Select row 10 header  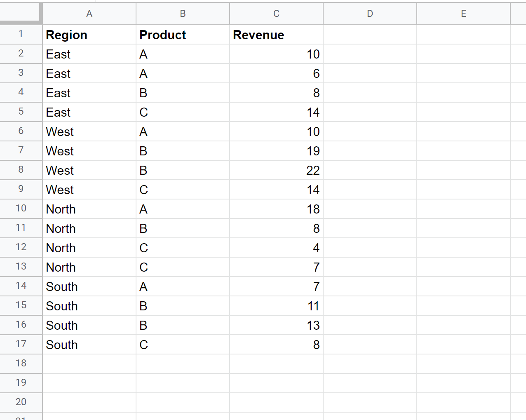[x=21, y=209]
